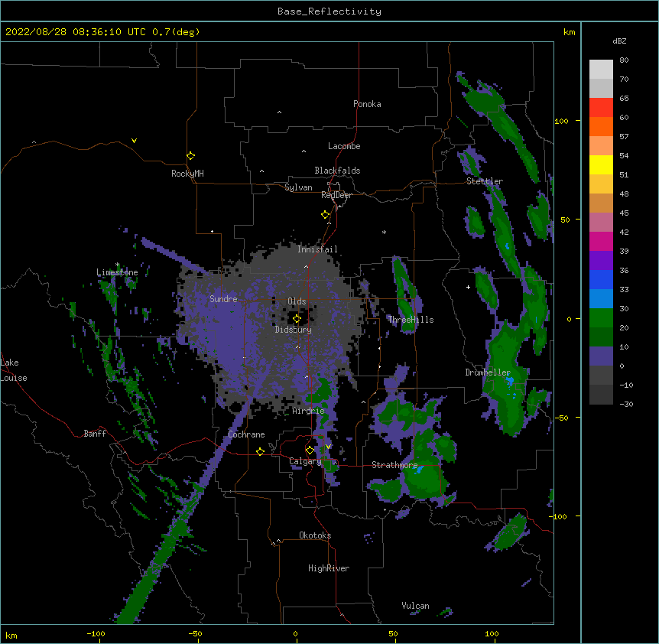This screenshot has height=644, width=659.
Task: Click the HighRiver label
Action: (329, 568)
